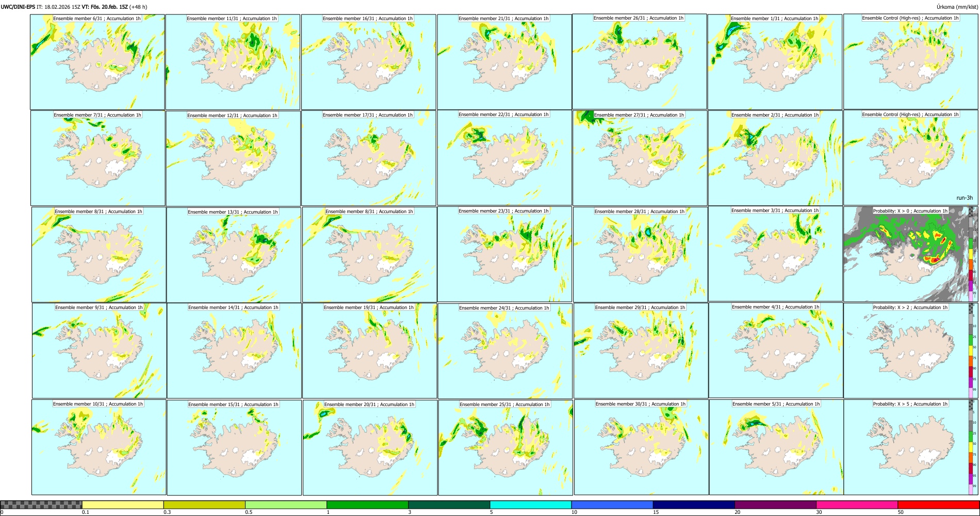
Task: Pick the pink 30–50 legend swatch
Action: coord(857,505)
